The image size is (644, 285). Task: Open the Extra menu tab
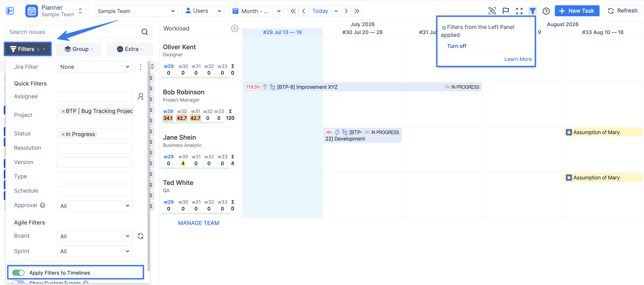pyautogui.click(x=130, y=49)
